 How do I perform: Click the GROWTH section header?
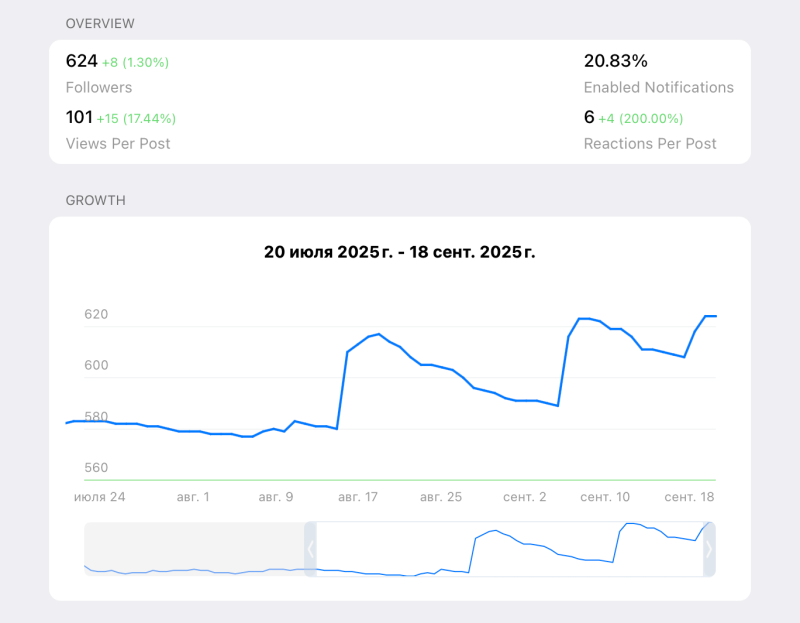(x=96, y=200)
